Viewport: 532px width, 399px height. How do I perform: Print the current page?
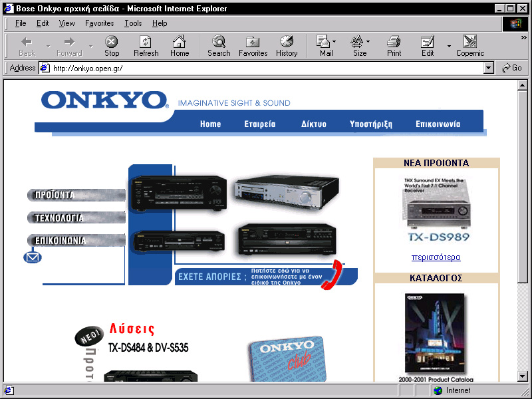(x=394, y=46)
